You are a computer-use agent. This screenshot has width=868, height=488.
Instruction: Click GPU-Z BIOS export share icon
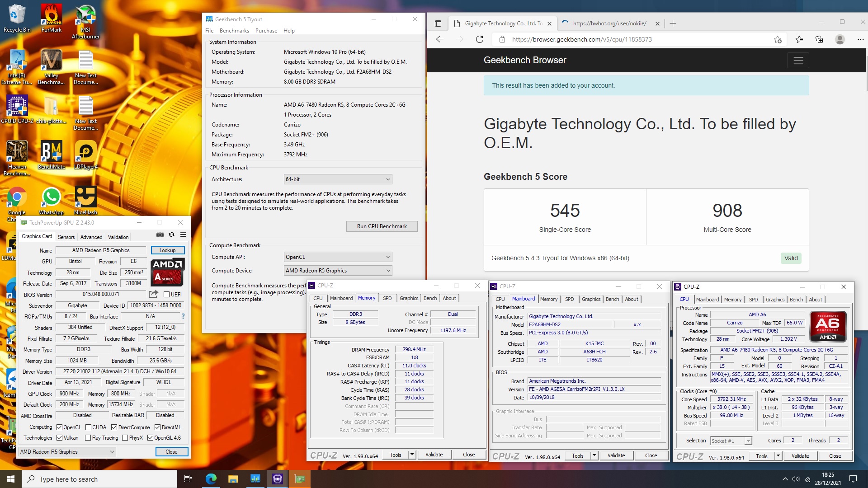[154, 294]
